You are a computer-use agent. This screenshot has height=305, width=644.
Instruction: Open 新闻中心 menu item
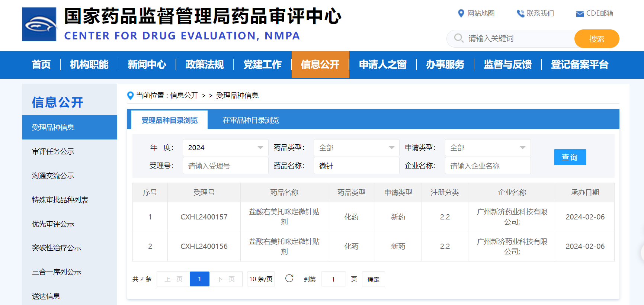coord(147,64)
